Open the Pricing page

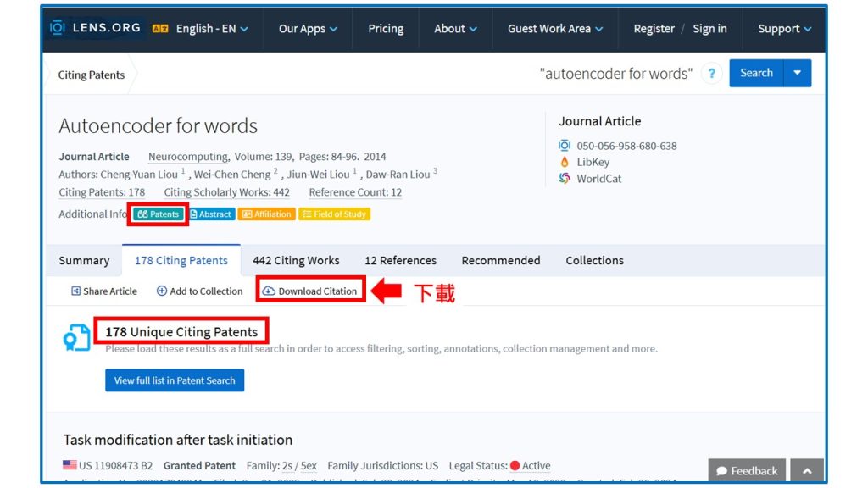[x=386, y=29]
